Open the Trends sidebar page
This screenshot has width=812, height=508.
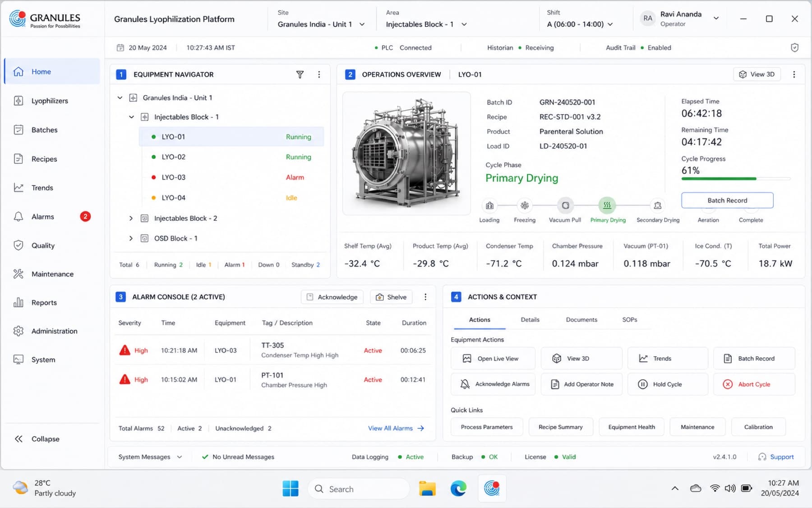click(51, 188)
